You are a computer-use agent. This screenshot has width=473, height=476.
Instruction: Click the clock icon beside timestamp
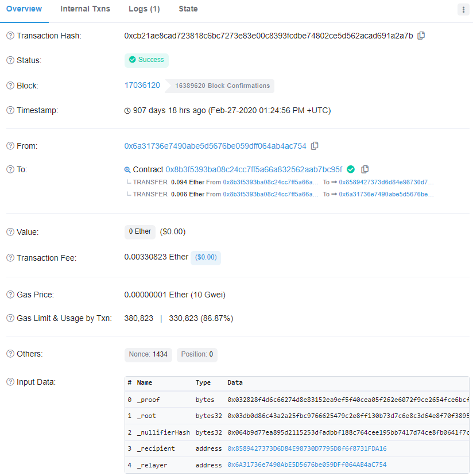[127, 110]
